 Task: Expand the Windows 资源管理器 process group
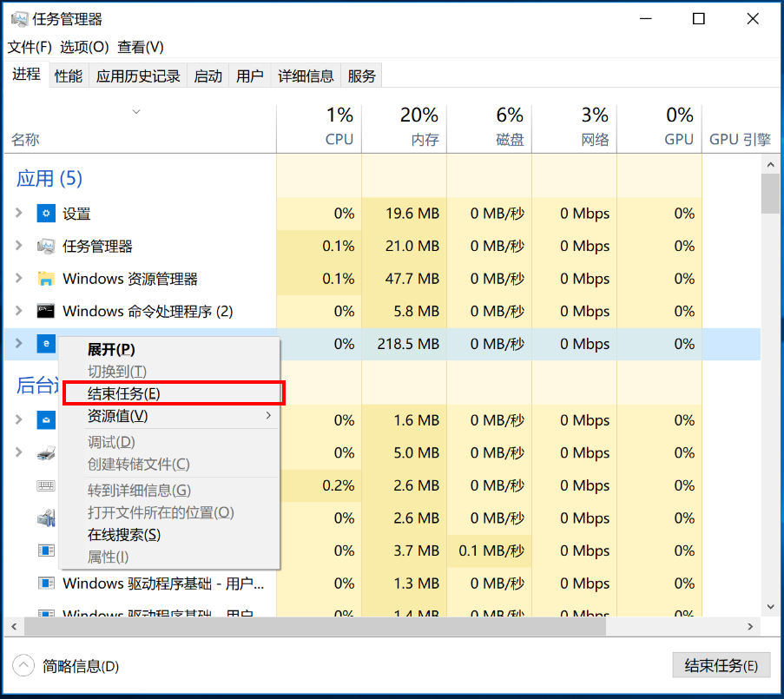click(x=19, y=279)
